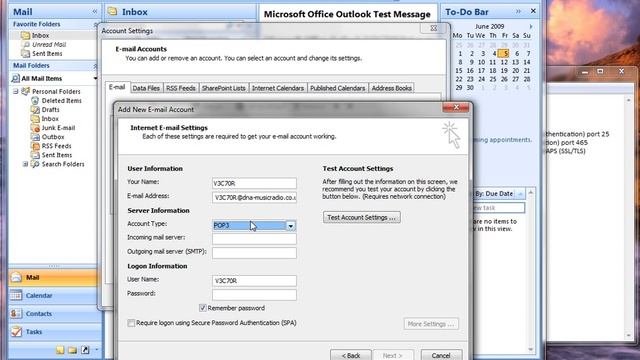Switch to the Internet Calendars tab

(x=278, y=88)
